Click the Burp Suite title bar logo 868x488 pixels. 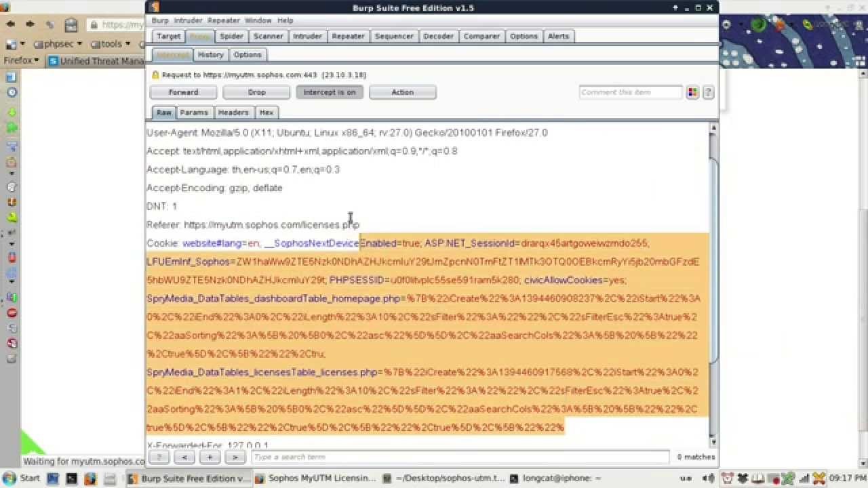tap(155, 7)
